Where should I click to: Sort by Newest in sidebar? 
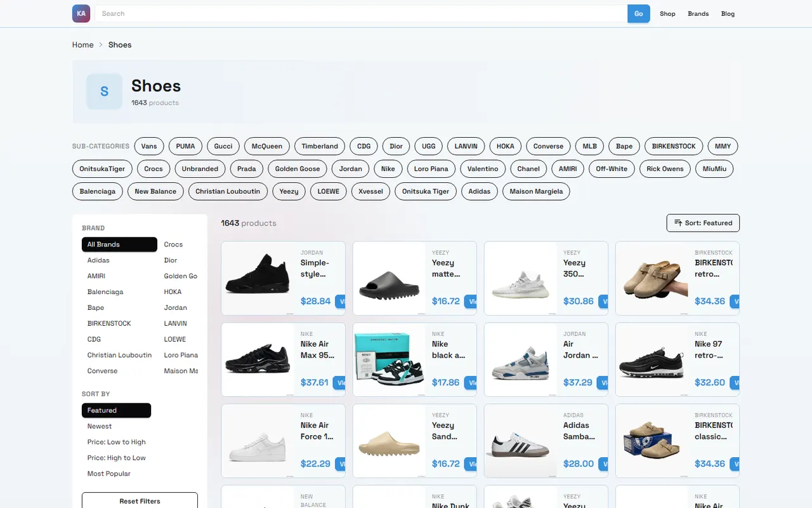tap(100, 426)
